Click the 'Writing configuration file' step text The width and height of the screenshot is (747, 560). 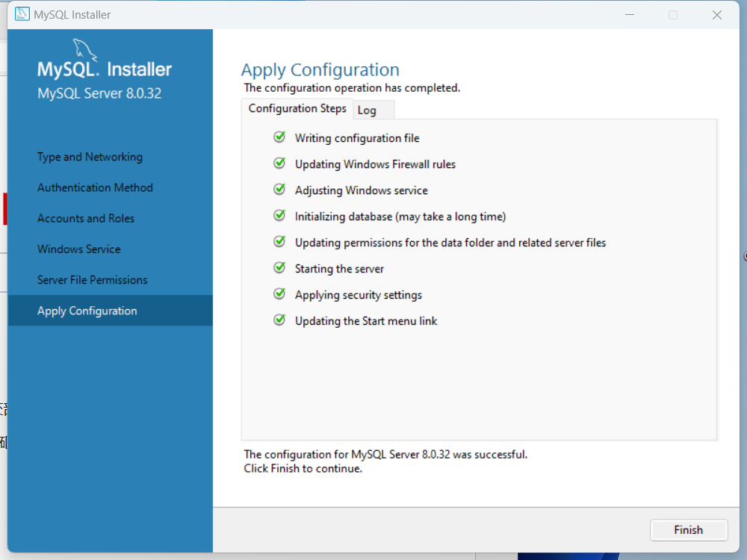pos(357,138)
